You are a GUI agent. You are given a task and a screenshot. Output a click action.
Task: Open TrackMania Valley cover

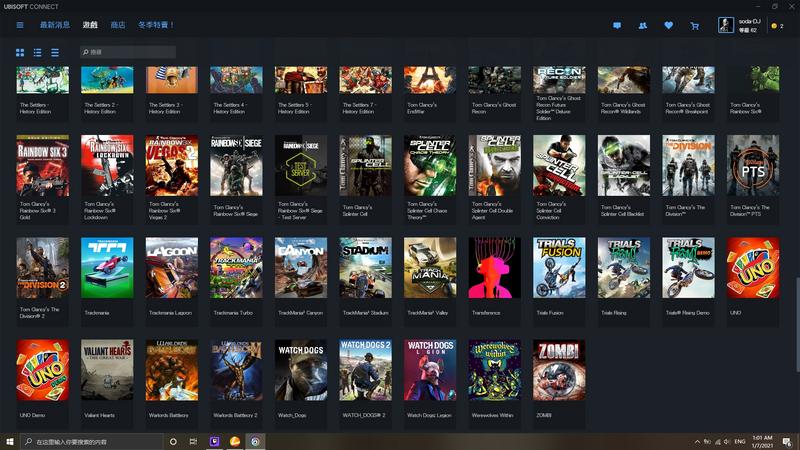point(430,268)
